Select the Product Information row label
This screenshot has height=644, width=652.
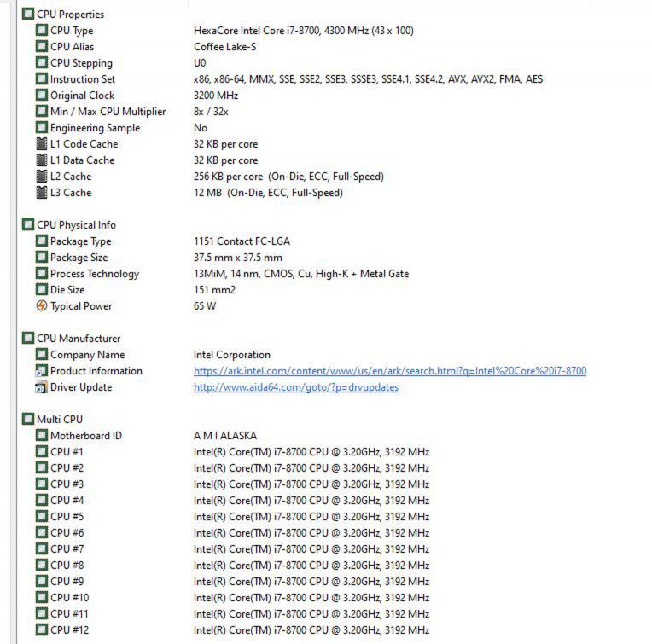(96, 371)
